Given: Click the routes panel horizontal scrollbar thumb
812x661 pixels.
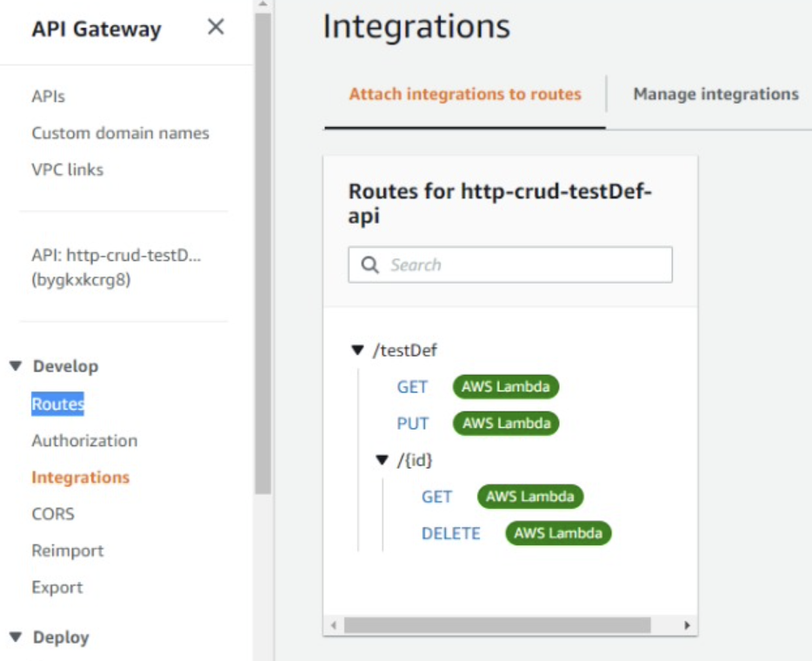Looking at the screenshot, I should [497, 625].
